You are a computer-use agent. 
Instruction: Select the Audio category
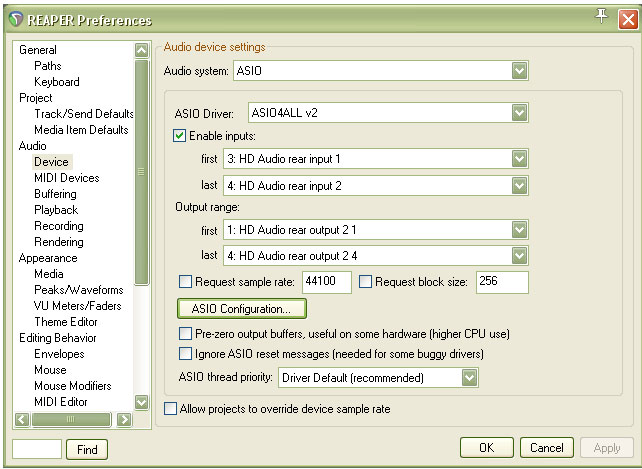click(32, 146)
